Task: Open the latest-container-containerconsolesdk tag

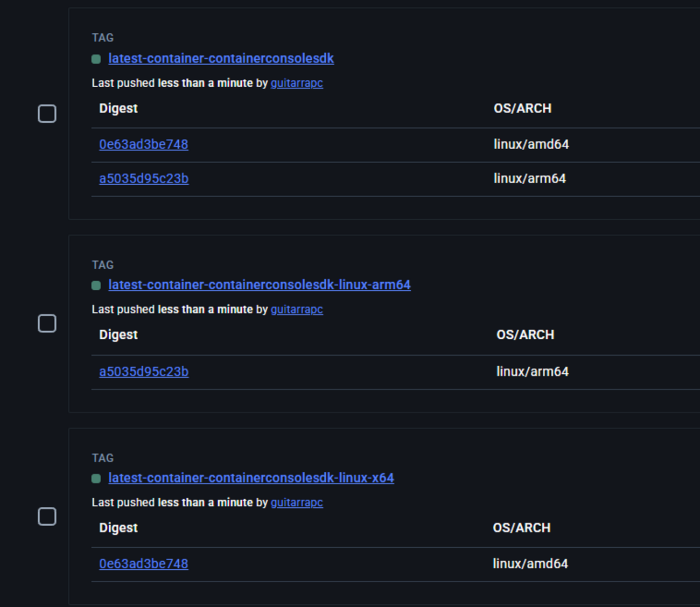Action: point(221,59)
